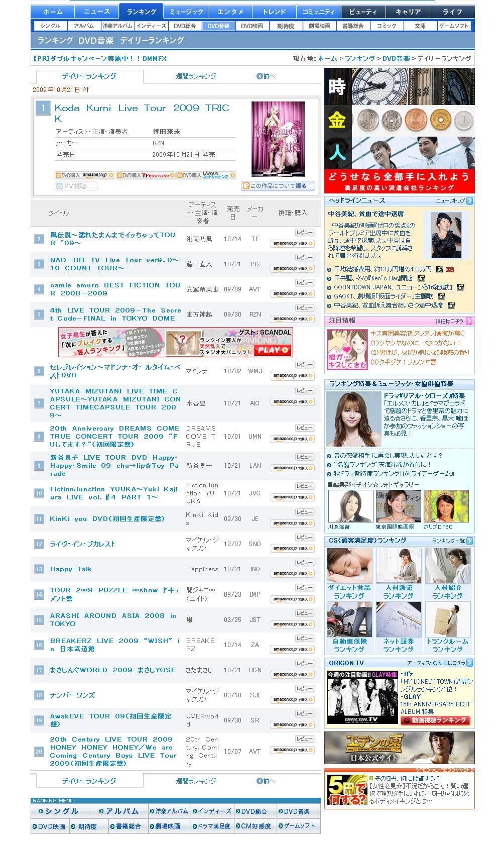The width and height of the screenshot is (504, 841).
Task: Click amazon.co.jp DVD購入 button for Koda Kumi
Action: (84, 175)
